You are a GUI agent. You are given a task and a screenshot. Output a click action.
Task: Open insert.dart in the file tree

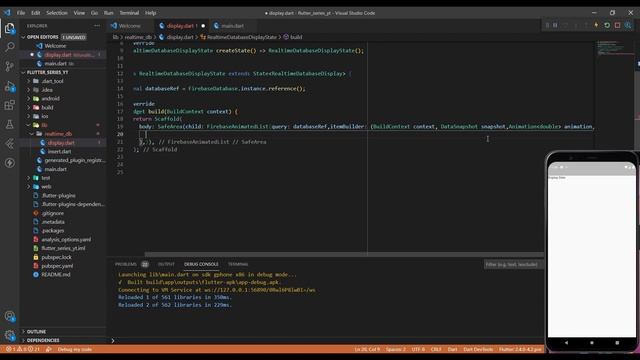tap(59, 151)
